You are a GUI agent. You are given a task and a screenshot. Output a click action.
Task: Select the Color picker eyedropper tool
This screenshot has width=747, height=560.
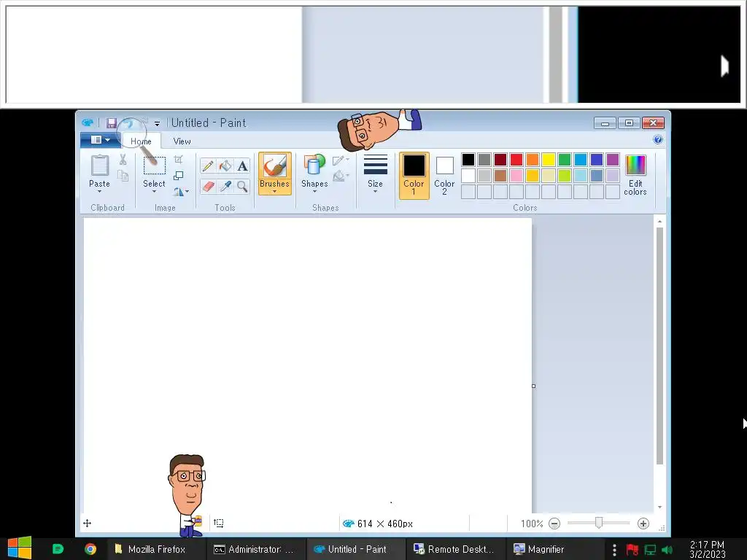(x=225, y=186)
